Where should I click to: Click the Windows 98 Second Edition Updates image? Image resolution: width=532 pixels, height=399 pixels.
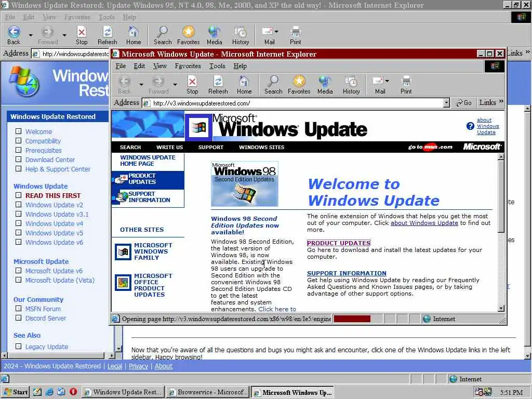pyautogui.click(x=244, y=184)
